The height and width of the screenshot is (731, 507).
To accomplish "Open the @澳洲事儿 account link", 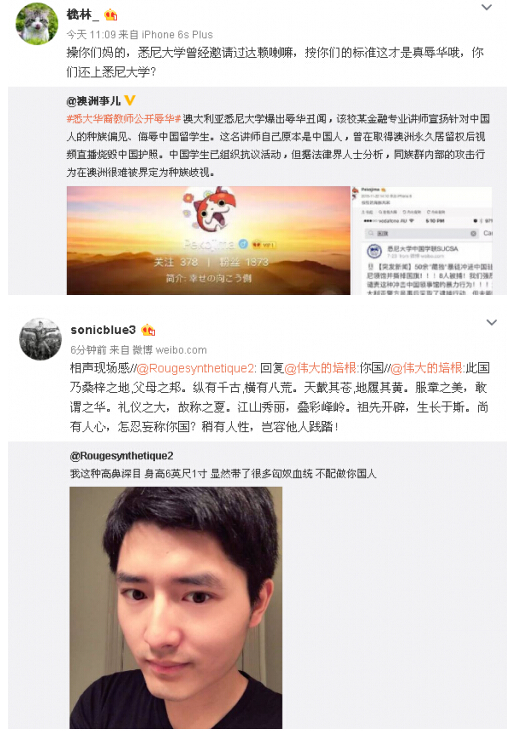I will [93, 101].
